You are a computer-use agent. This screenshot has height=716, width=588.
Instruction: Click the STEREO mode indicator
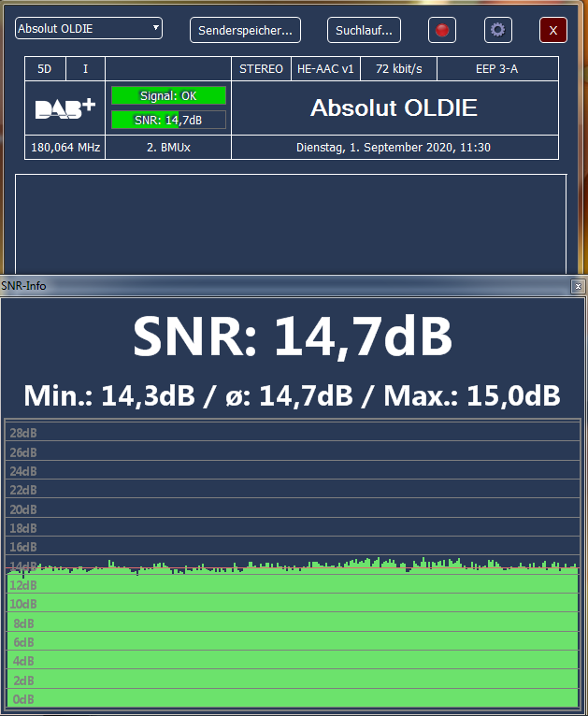[261, 69]
